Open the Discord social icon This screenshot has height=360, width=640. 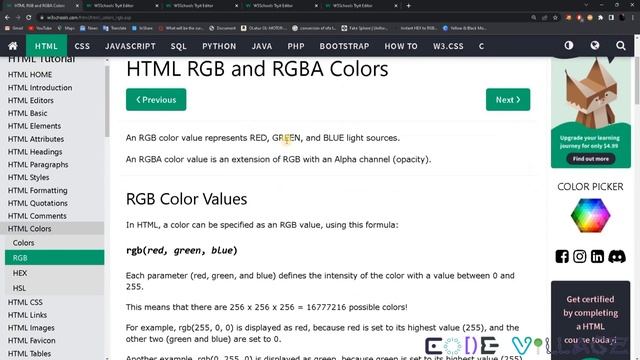click(617, 256)
